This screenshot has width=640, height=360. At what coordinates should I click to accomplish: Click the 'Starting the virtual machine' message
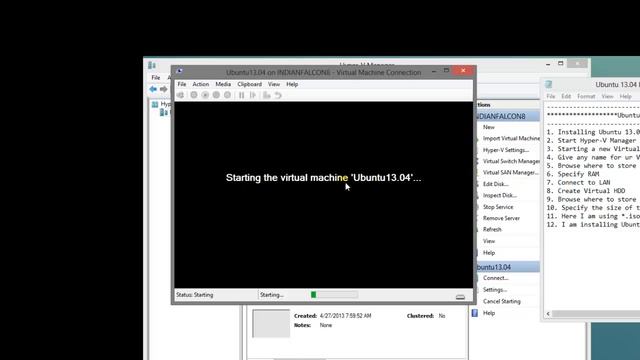pyautogui.click(x=323, y=178)
